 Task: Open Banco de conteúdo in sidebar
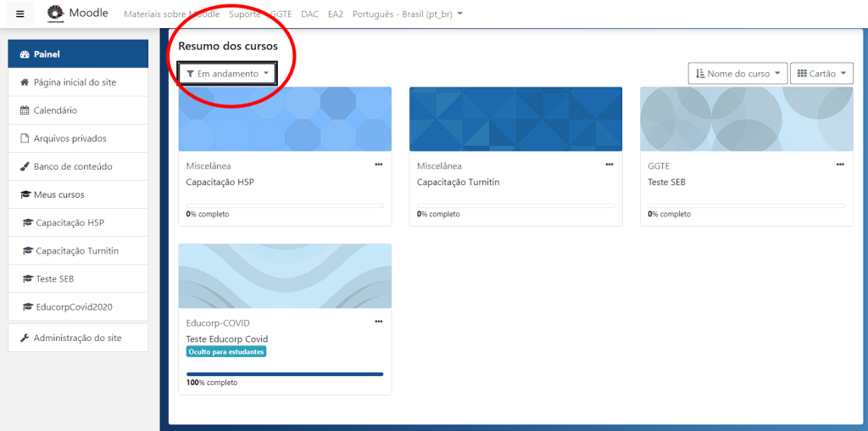pyautogui.click(x=72, y=166)
